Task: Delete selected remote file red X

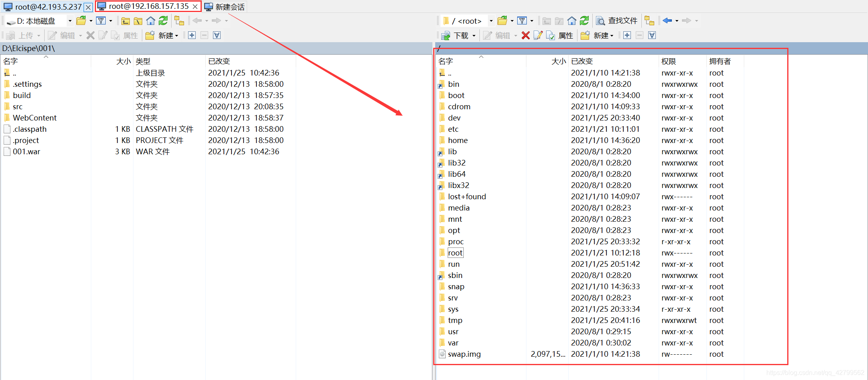Action: 526,35
